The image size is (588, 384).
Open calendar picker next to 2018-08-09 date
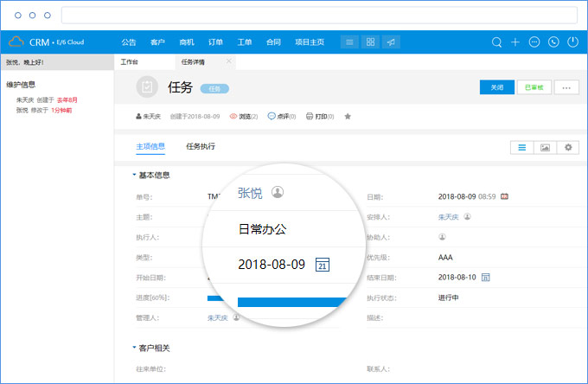[322, 265]
